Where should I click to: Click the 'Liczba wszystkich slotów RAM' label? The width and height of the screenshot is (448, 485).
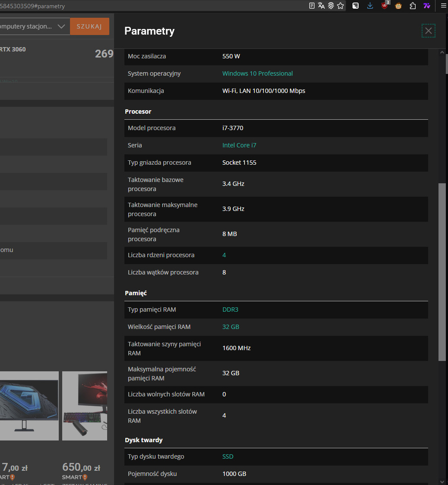pos(162,416)
